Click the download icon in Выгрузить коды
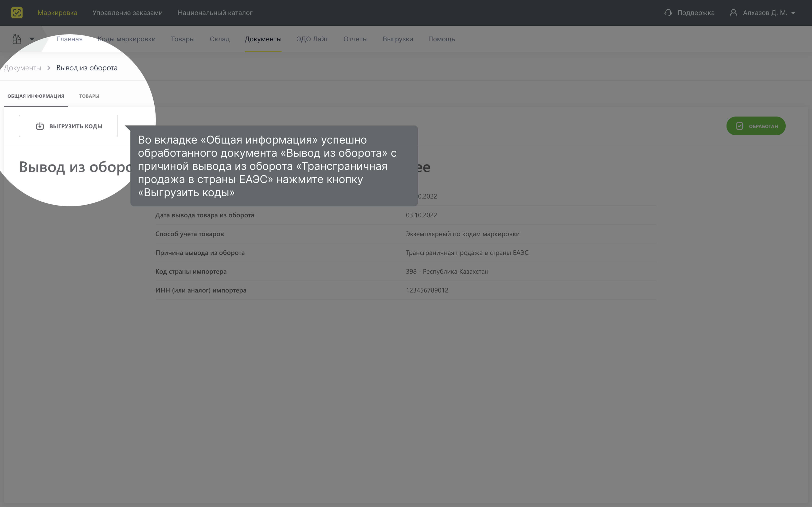The height and width of the screenshot is (507, 812). coord(40,126)
